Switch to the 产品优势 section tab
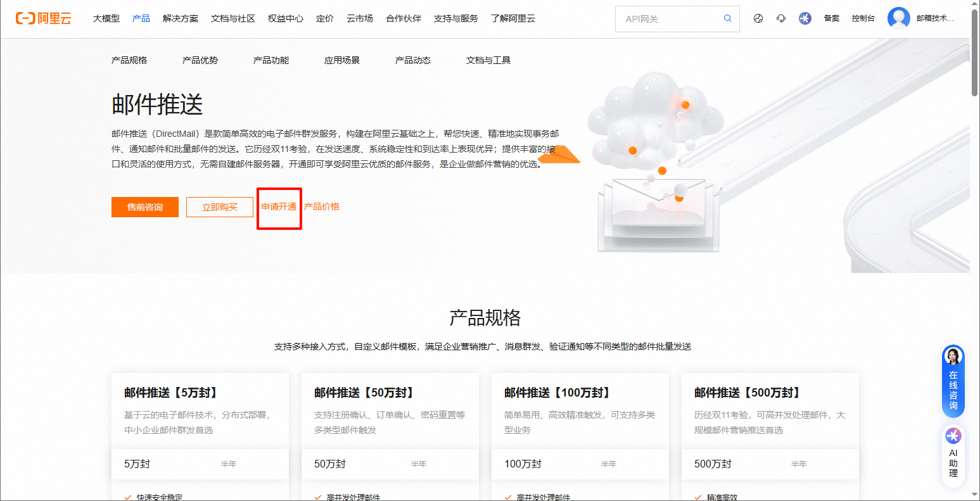The height and width of the screenshot is (501, 980). [200, 60]
